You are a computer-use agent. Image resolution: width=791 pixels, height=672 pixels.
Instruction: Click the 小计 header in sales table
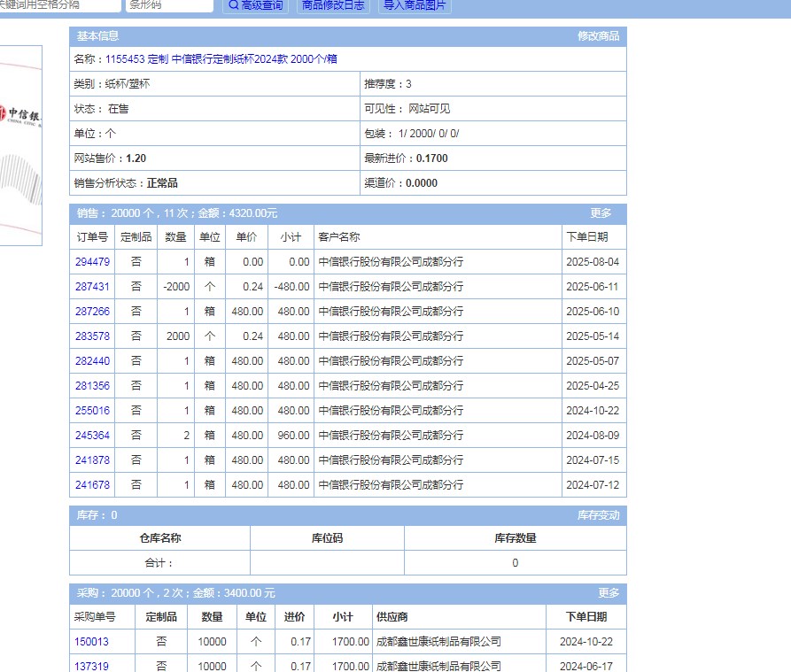(x=291, y=237)
